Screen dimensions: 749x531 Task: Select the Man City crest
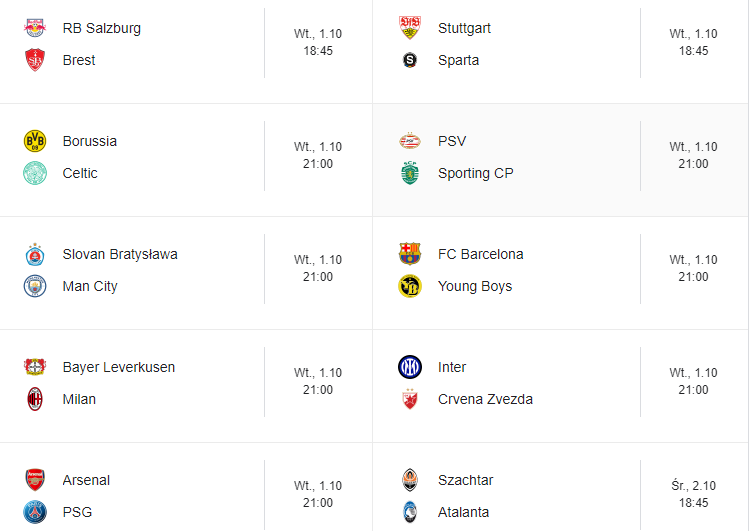(35, 286)
